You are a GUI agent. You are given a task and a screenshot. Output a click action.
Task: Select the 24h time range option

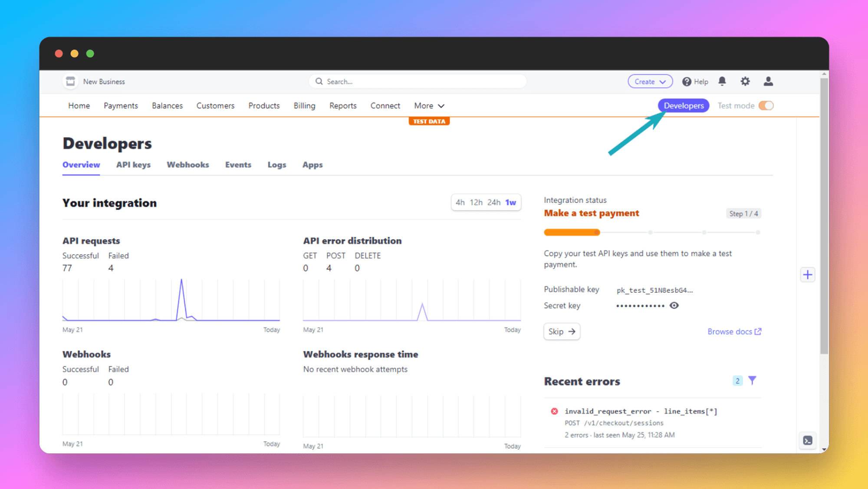tap(493, 202)
